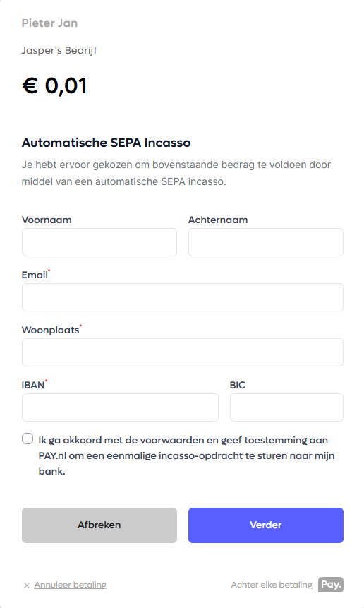The width and height of the screenshot is (364, 608).
Task: Click the agreement text about PAY.nl incasso-opdracht
Action: click(186, 455)
